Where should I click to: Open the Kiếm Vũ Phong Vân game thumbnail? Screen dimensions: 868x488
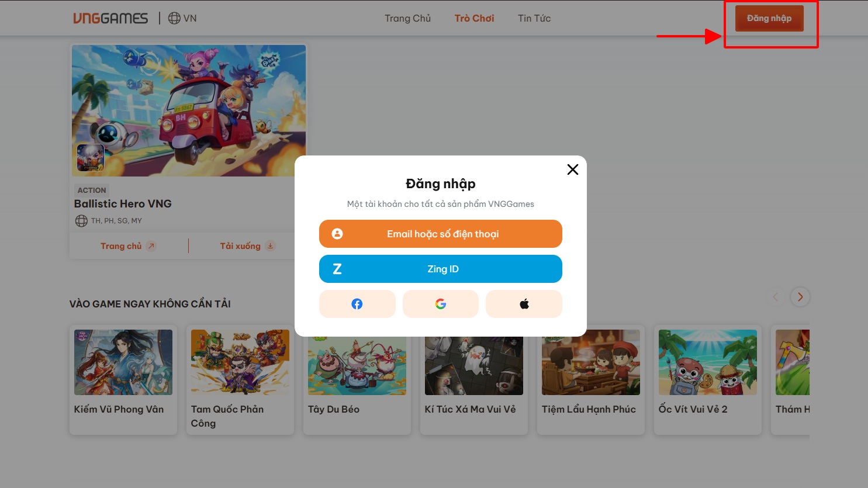coord(123,362)
